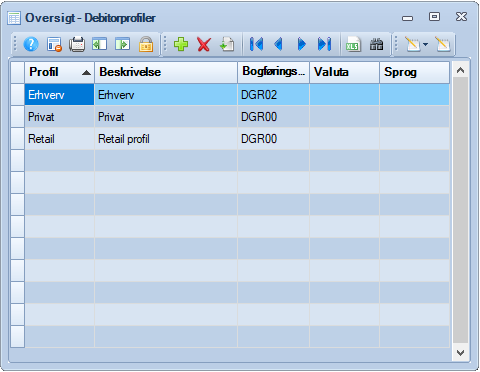The height and width of the screenshot is (372, 480).
Task: Add new profile with green plus icon
Action: tap(181, 44)
